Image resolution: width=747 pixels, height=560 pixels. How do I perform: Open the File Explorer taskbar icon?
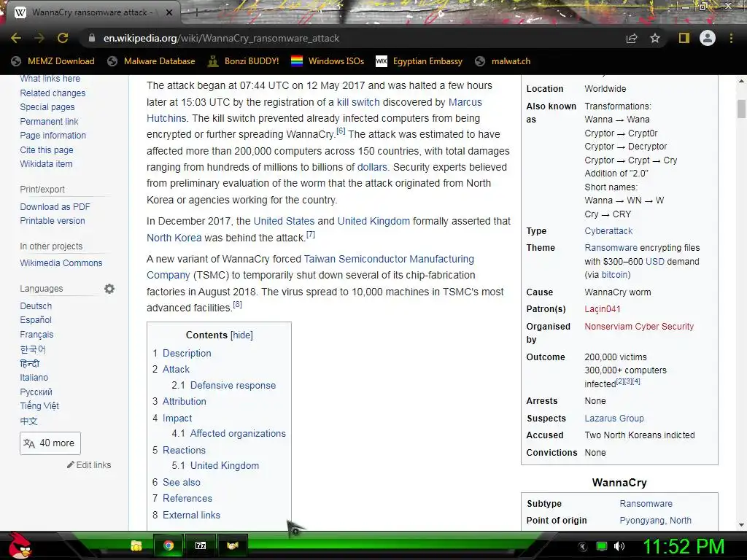(136, 545)
